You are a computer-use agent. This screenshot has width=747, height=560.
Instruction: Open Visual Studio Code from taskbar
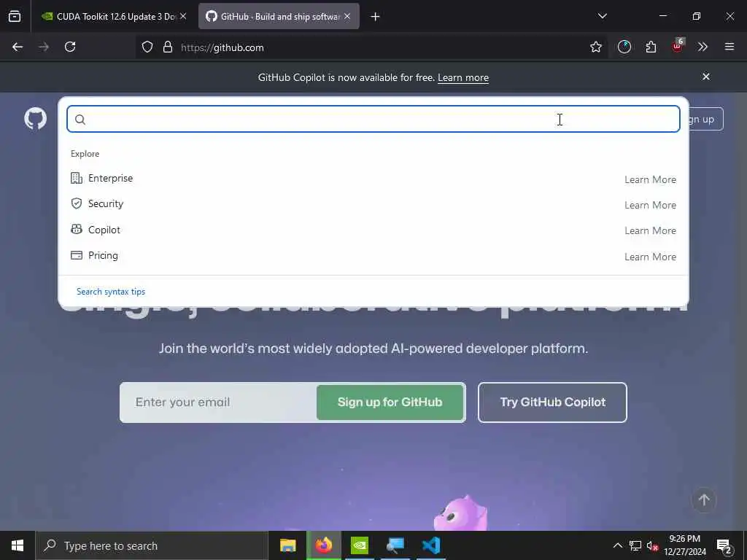[x=431, y=545]
